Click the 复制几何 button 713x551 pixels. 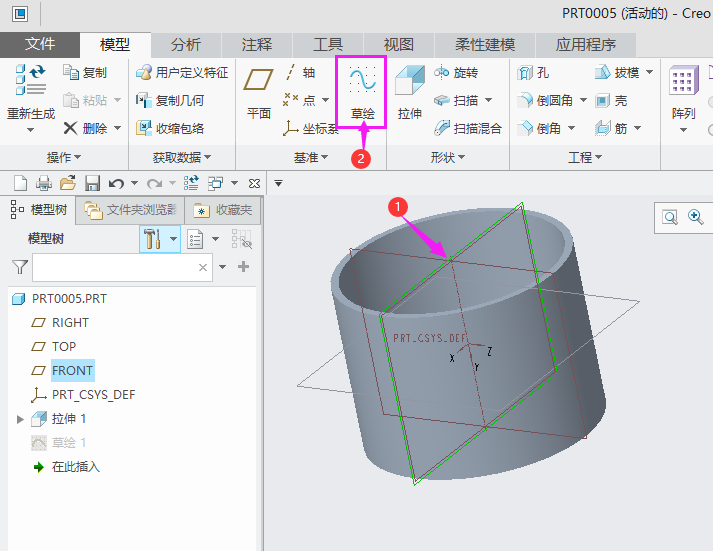coord(170,101)
